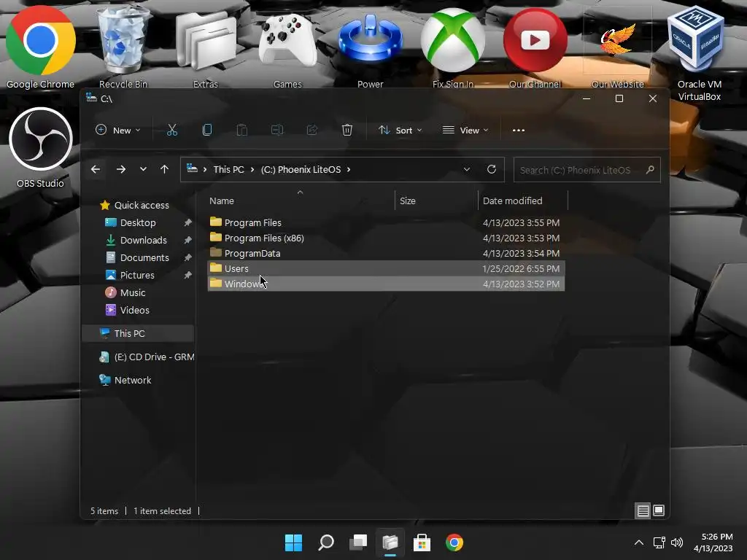The image size is (747, 560).
Task: Open recent locations dropdown arrow
Action: 143,169
